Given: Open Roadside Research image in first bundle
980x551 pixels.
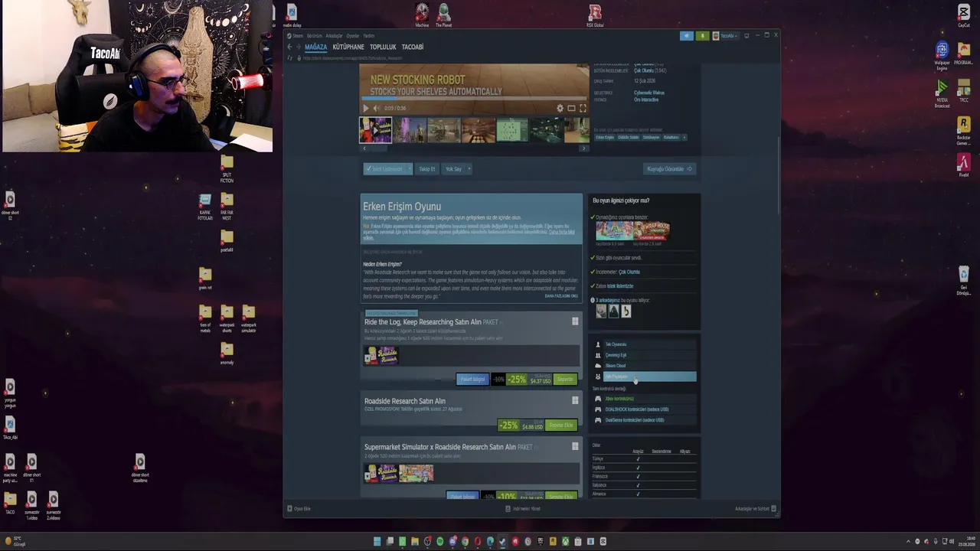Looking at the screenshot, I should (381, 356).
